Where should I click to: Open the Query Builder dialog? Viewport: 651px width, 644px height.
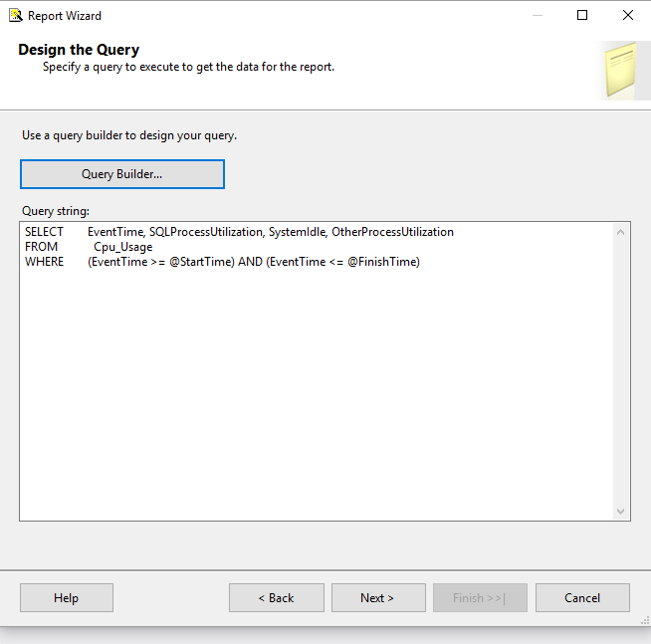pos(122,174)
